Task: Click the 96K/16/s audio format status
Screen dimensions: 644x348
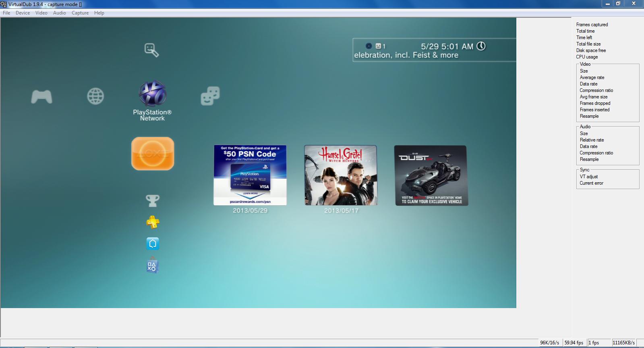Action: [x=549, y=343]
